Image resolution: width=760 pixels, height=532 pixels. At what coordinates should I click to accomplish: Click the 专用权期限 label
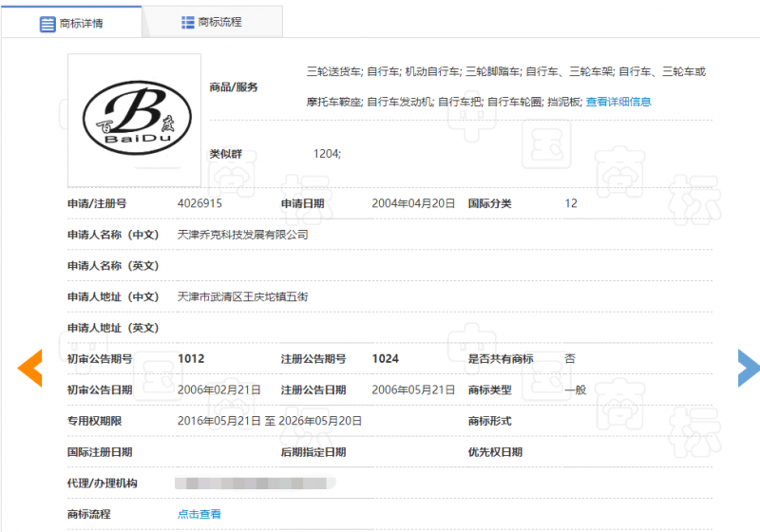pyautogui.click(x=94, y=421)
